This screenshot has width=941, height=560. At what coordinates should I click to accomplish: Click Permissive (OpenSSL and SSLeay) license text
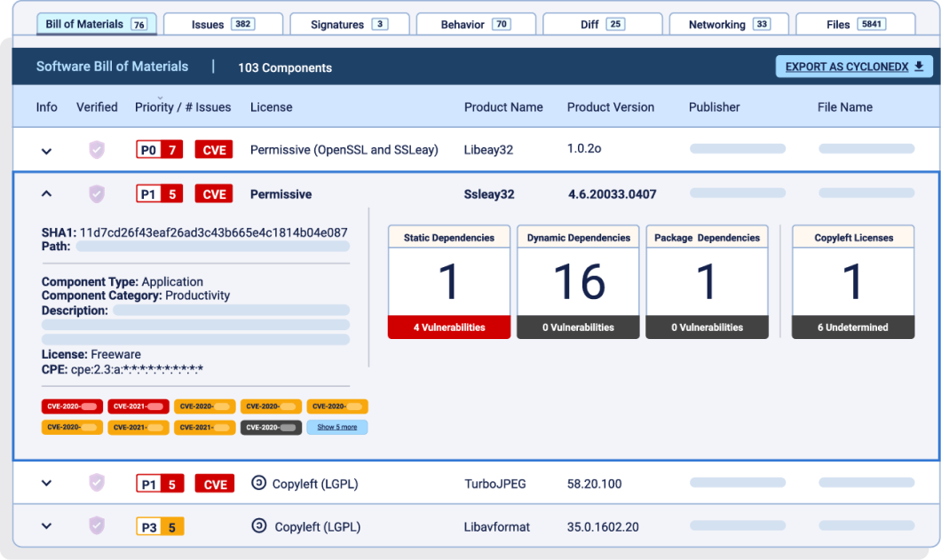[x=344, y=149]
